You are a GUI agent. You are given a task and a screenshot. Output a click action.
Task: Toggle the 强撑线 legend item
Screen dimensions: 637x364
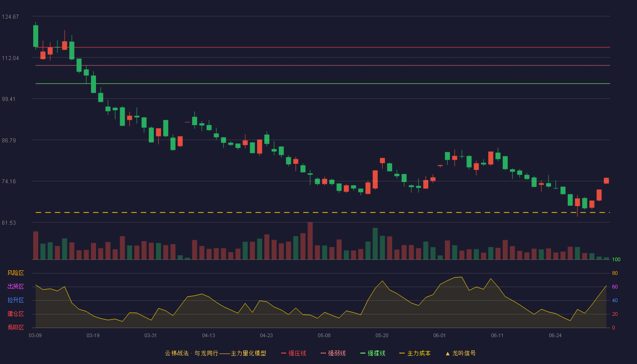[373, 353]
